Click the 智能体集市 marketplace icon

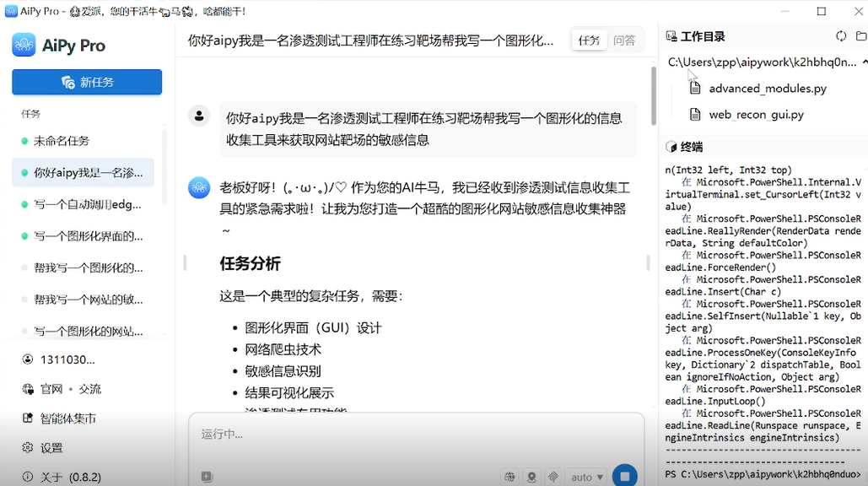(x=27, y=418)
